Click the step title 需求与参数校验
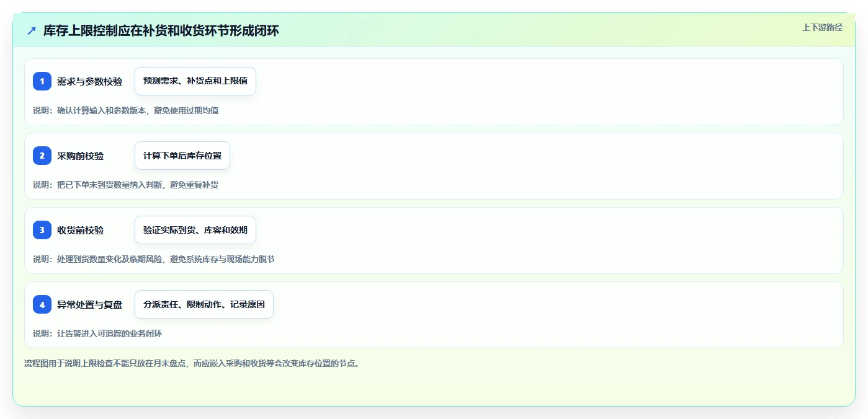The height and width of the screenshot is (419, 868). pos(89,81)
